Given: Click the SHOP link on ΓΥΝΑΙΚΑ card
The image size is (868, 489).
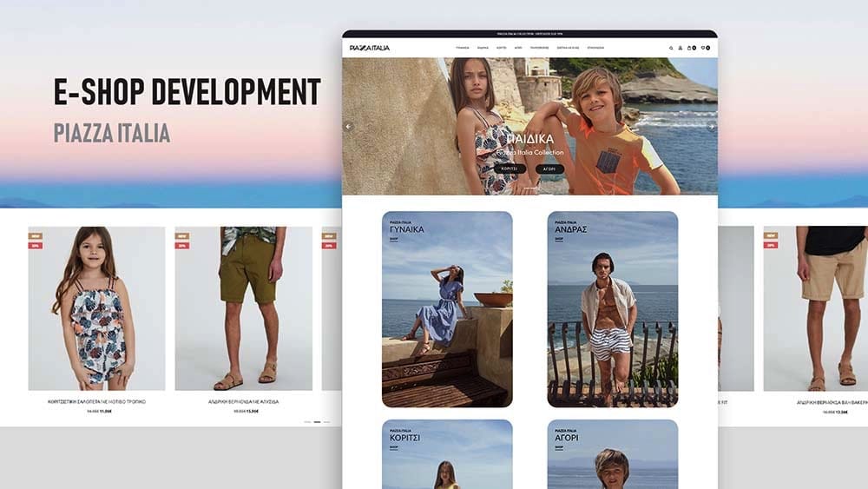Looking at the screenshot, I should tap(393, 240).
